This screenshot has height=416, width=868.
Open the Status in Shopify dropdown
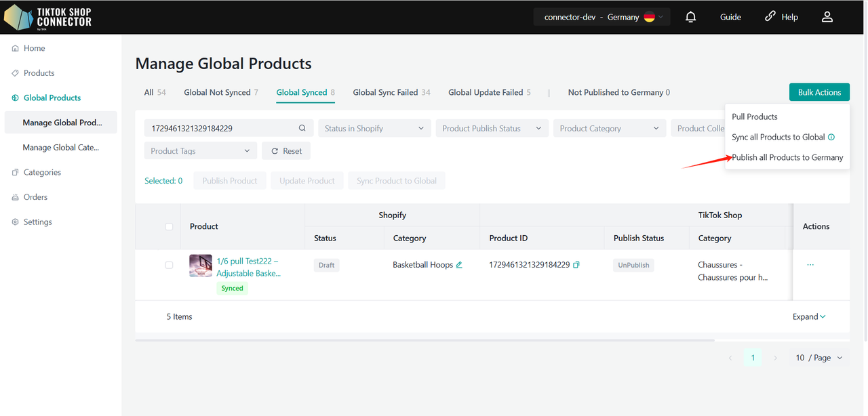click(x=374, y=129)
